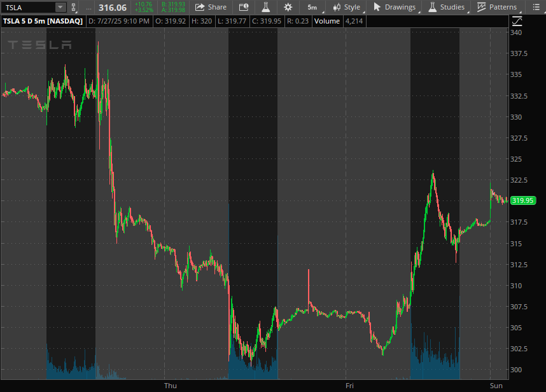Viewport: 546px width, 392px height.
Task: Click the H: 320 high value
Action: (202, 21)
